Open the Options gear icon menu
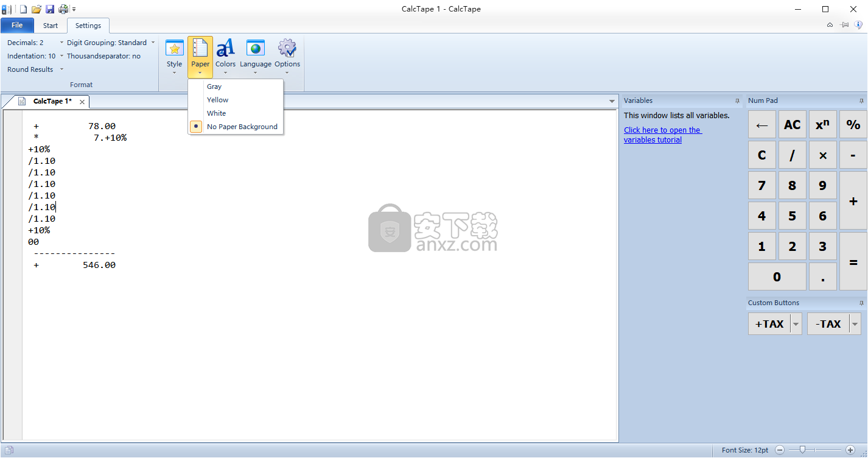The height and width of the screenshot is (458, 868). [x=287, y=56]
